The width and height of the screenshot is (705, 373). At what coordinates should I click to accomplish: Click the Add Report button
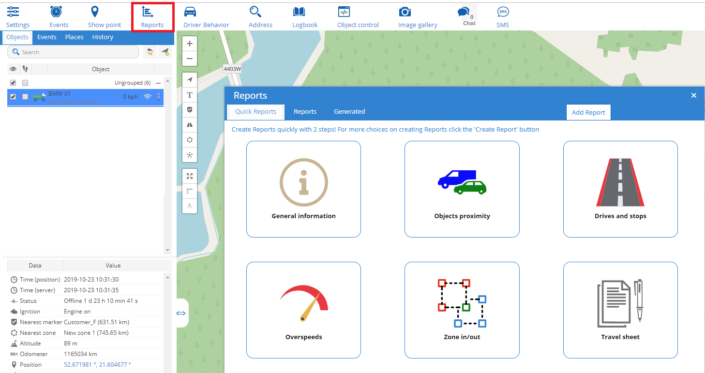[588, 112]
